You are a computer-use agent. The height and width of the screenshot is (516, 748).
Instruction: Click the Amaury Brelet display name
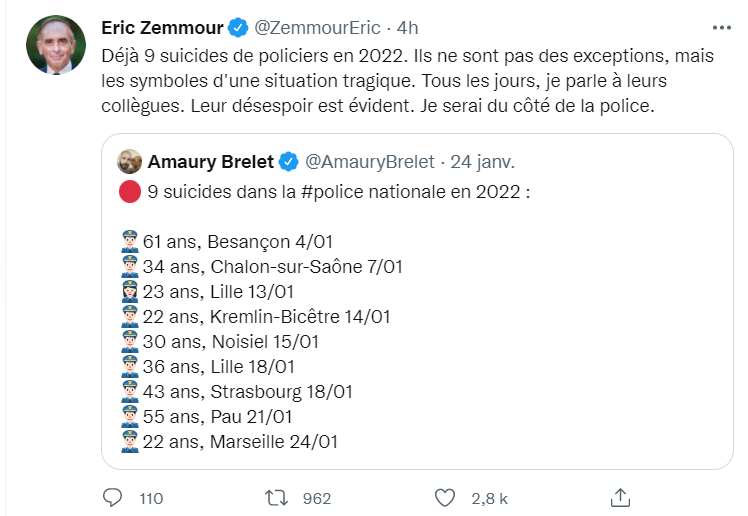[x=211, y=161]
